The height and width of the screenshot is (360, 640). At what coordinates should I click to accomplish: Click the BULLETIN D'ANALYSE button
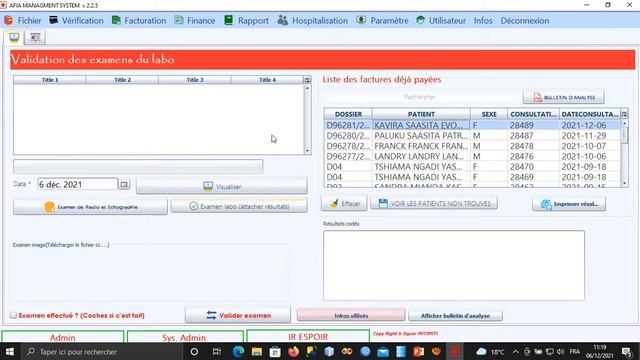tap(564, 97)
